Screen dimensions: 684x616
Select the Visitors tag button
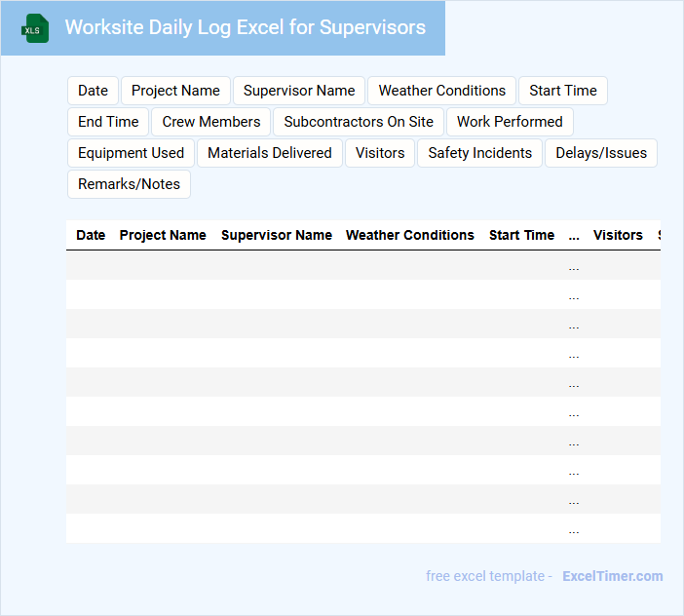click(380, 153)
